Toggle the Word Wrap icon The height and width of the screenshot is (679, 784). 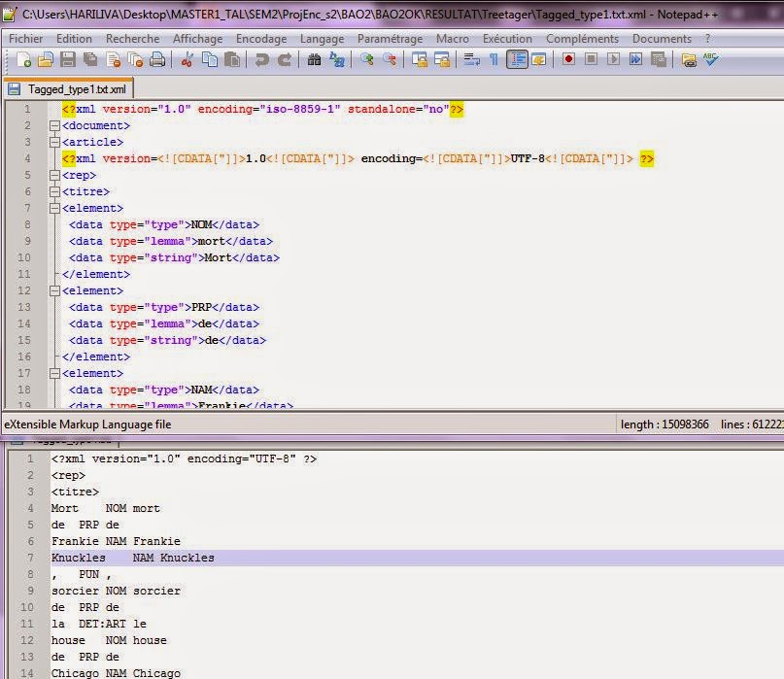471,59
